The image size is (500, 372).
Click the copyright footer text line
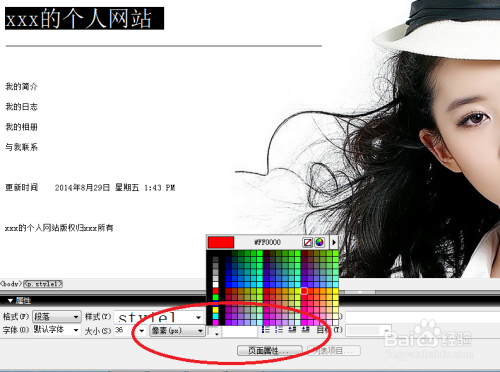59,228
